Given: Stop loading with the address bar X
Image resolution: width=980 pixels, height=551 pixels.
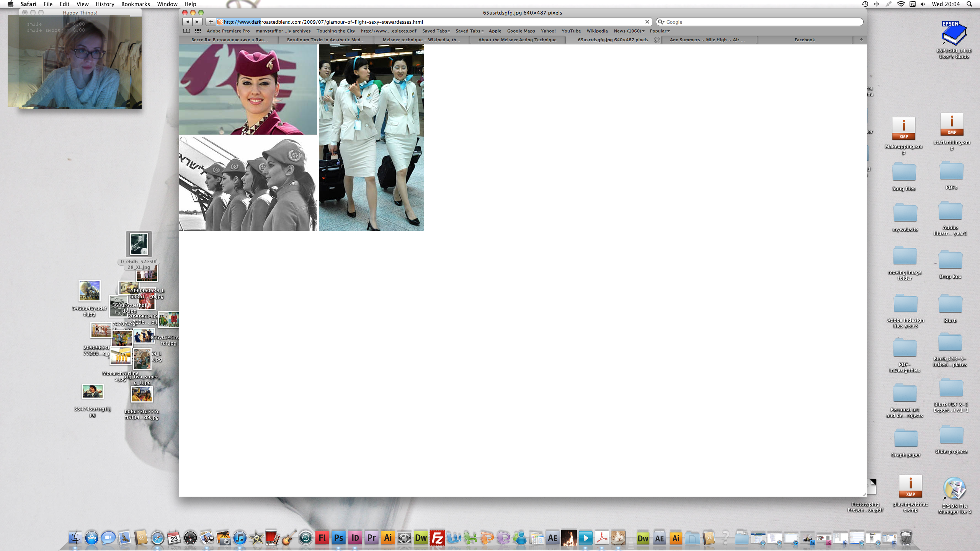Looking at the screenshot, I should (647, 22).
